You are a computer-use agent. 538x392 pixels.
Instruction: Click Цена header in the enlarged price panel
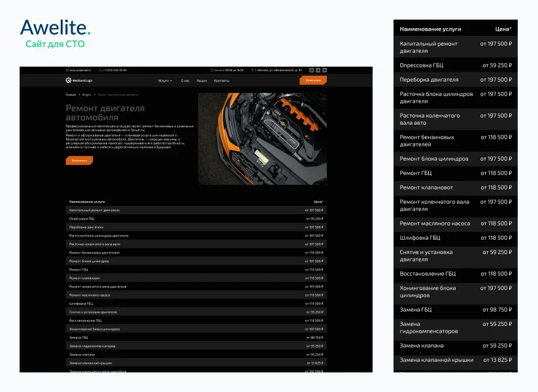click(x=503, y=29)
